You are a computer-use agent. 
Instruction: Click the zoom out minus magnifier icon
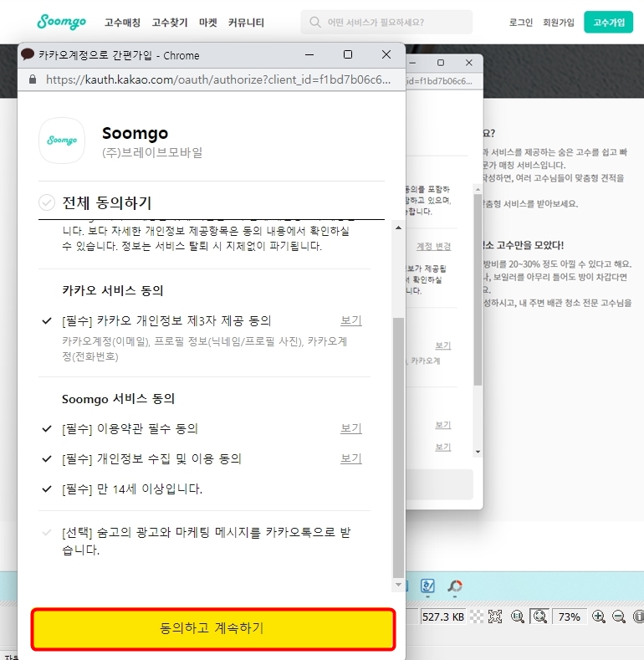(x=618, y=617)
